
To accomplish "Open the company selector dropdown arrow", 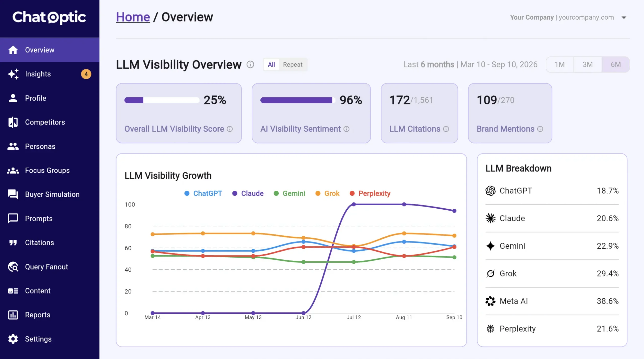I will coord(624,18).
